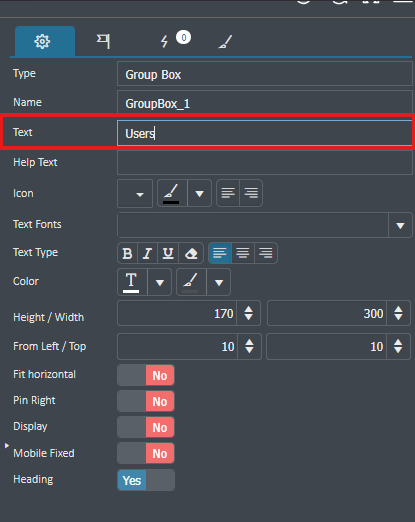415x522 pixels.
Task: Toggle the Fit horizontal switch
Action: 146,375
